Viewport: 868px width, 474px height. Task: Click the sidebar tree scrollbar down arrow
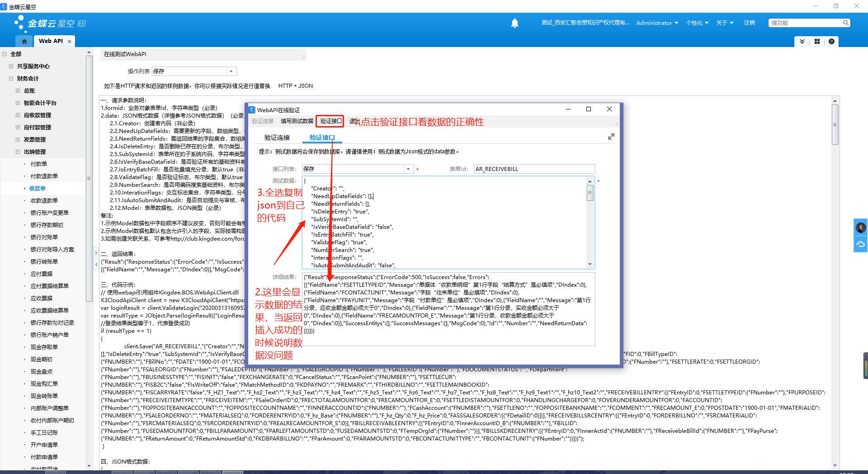pos(89,466)
